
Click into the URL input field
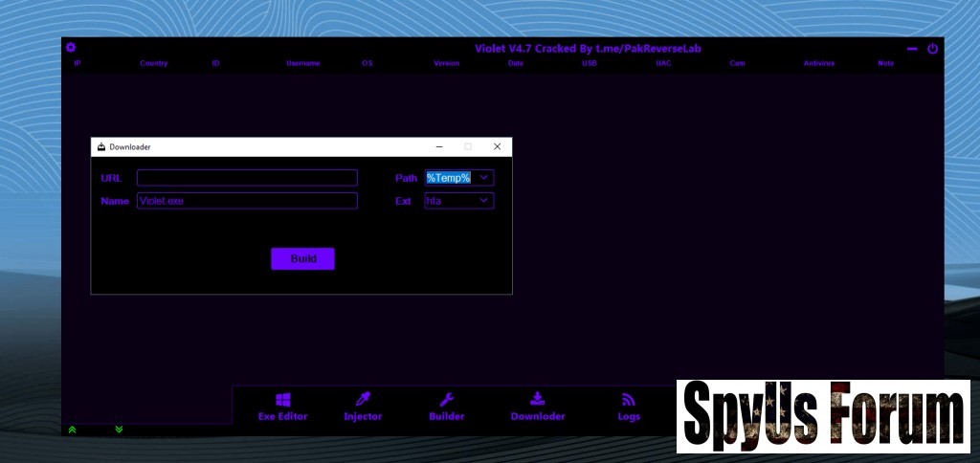click(247, 178)
